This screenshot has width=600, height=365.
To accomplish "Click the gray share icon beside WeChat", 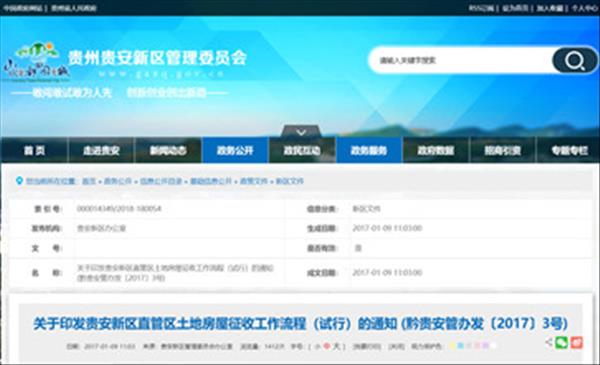I will [549, 342].
